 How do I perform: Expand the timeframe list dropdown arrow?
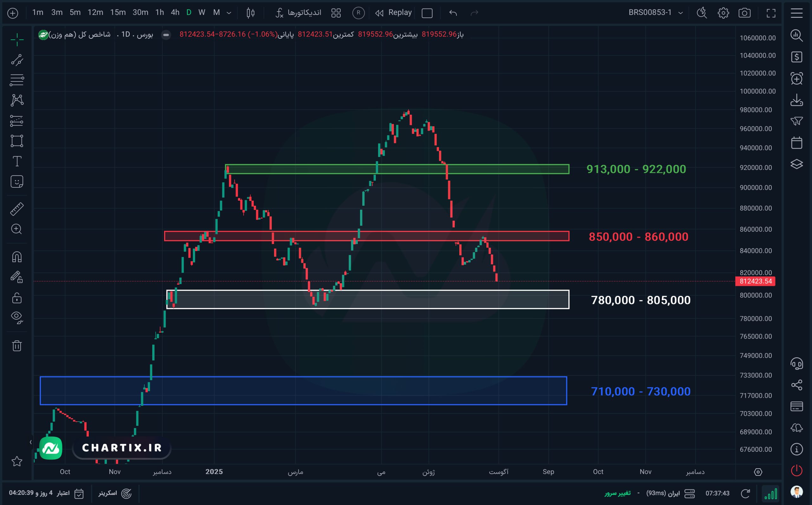click(229, 13)
